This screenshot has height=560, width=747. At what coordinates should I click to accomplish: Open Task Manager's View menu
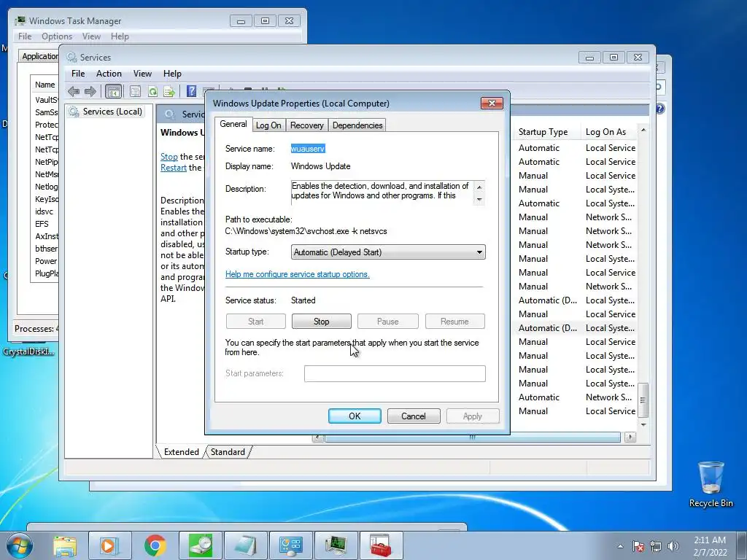click(x=91, y=36)
